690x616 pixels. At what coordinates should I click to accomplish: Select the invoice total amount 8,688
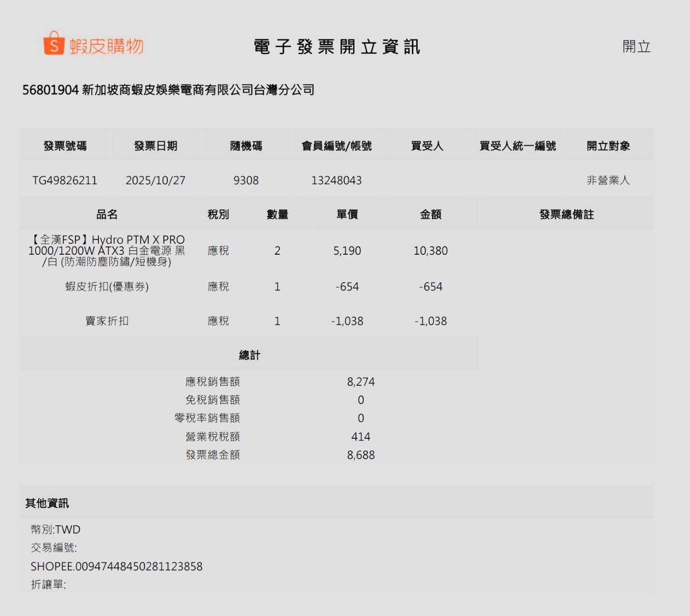361,455
